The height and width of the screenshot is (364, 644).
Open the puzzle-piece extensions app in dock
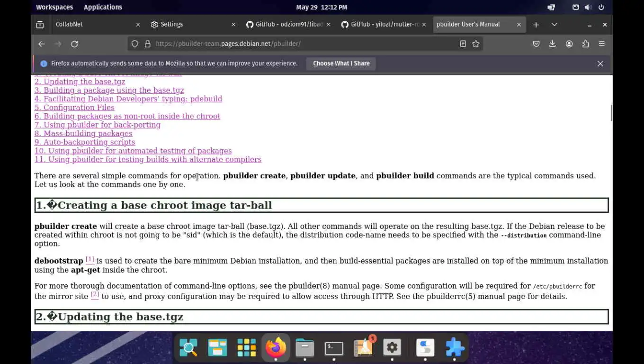tap(455, 348)
